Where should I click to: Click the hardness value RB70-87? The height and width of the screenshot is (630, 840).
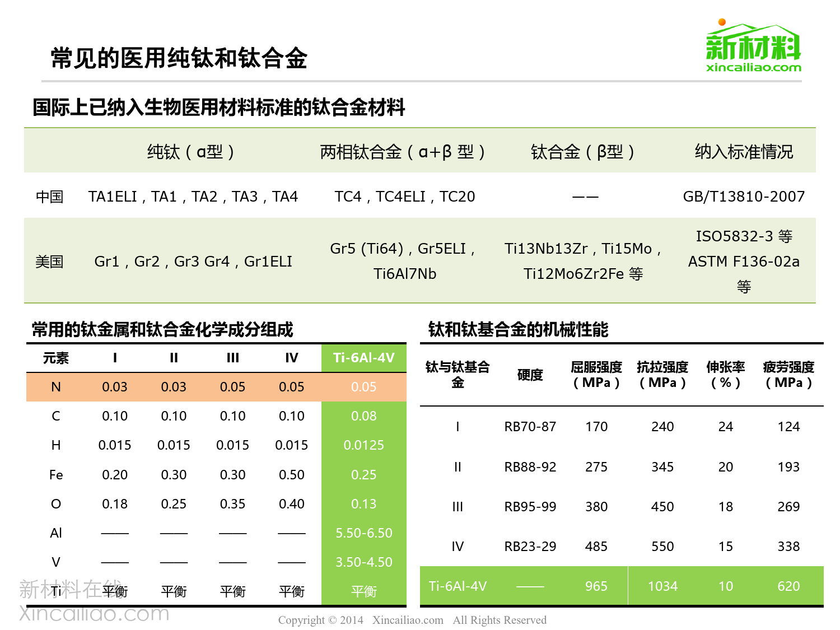[x=530, y=427]
